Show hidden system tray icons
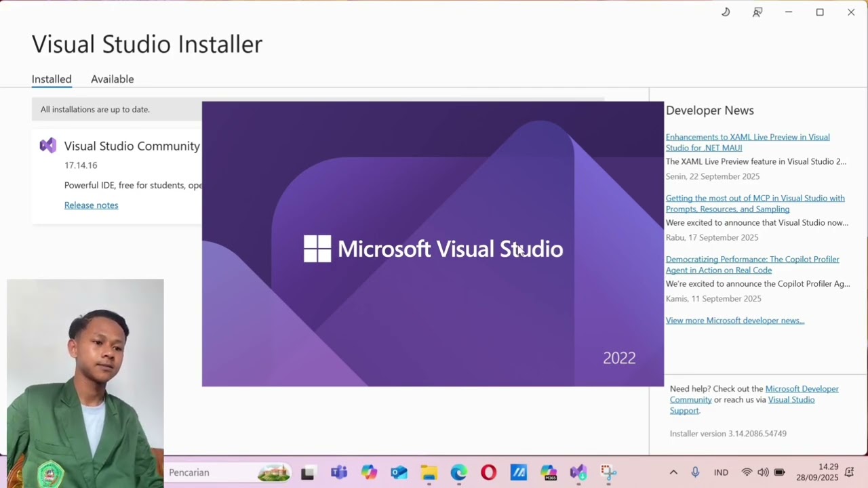 (673, 472)
